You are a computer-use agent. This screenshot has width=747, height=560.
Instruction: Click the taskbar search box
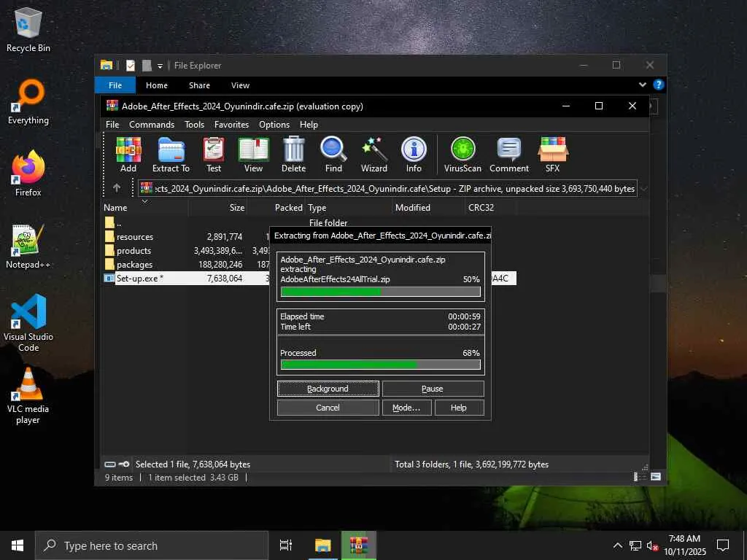coord(152,545)
